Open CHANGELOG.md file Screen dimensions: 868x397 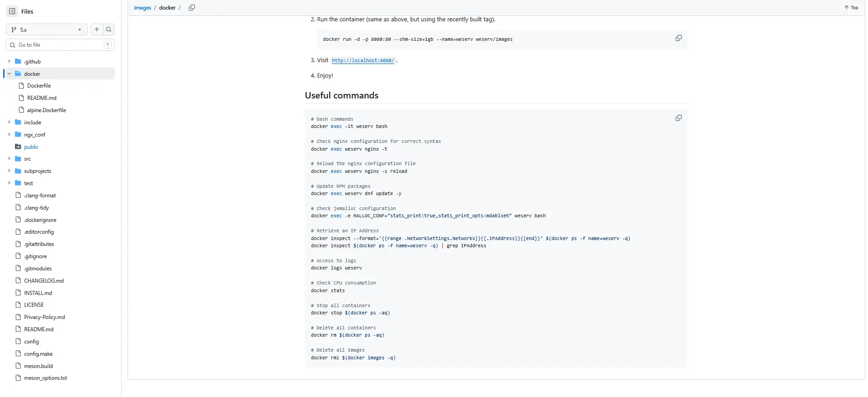(44, 281)
